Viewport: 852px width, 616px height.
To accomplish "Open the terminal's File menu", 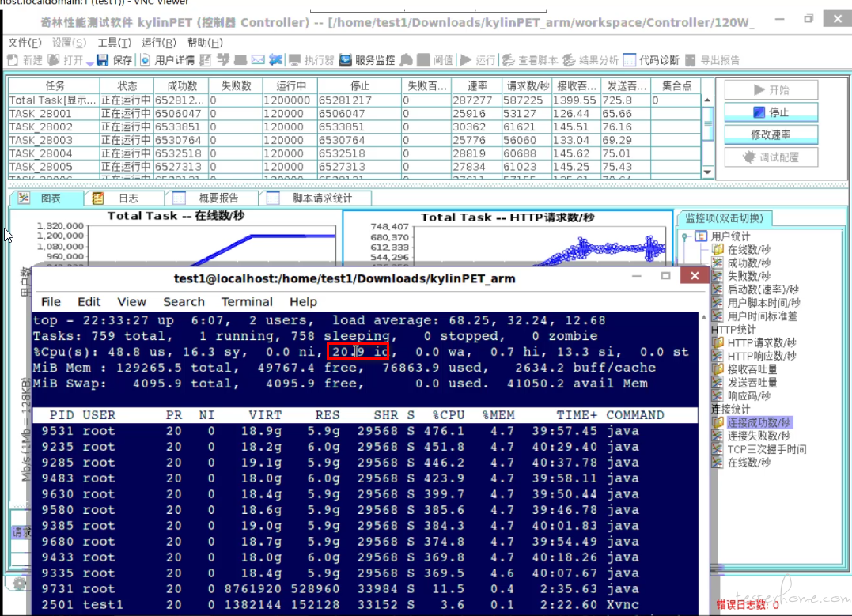I will click(51, 301).
